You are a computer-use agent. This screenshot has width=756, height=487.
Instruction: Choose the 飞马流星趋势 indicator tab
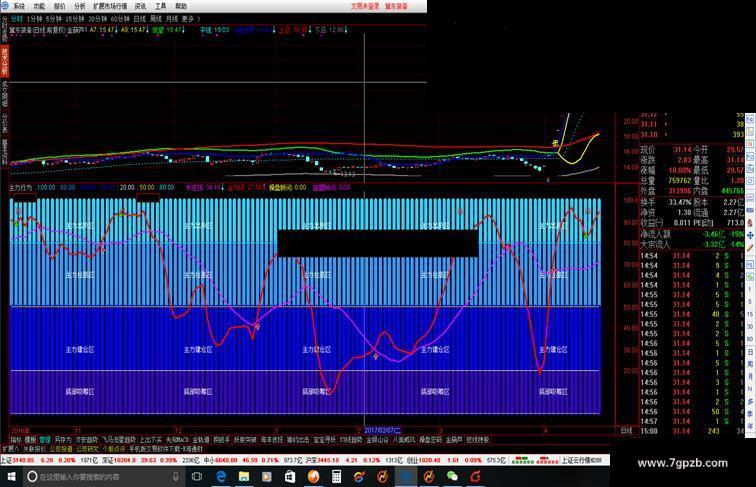119,440
